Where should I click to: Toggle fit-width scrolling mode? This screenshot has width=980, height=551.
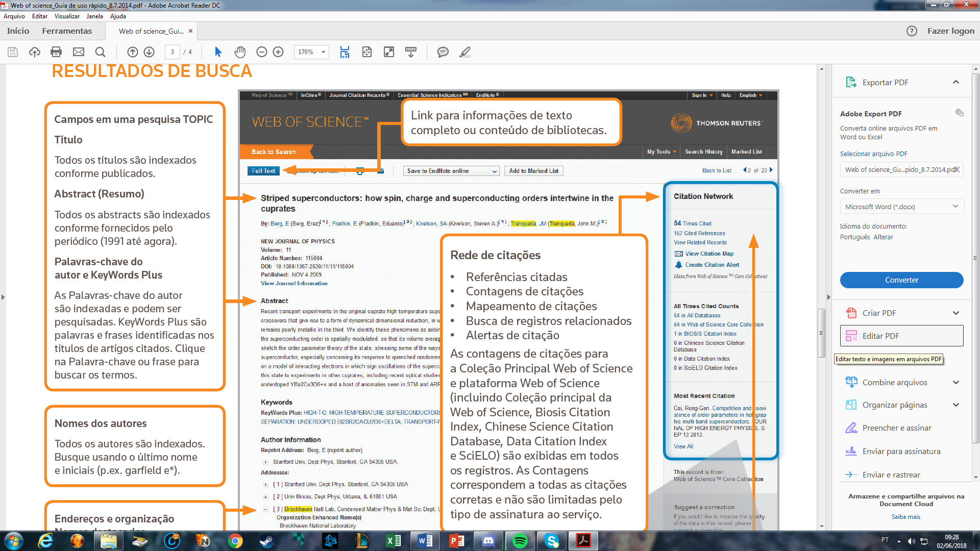[x=345, y=52]
